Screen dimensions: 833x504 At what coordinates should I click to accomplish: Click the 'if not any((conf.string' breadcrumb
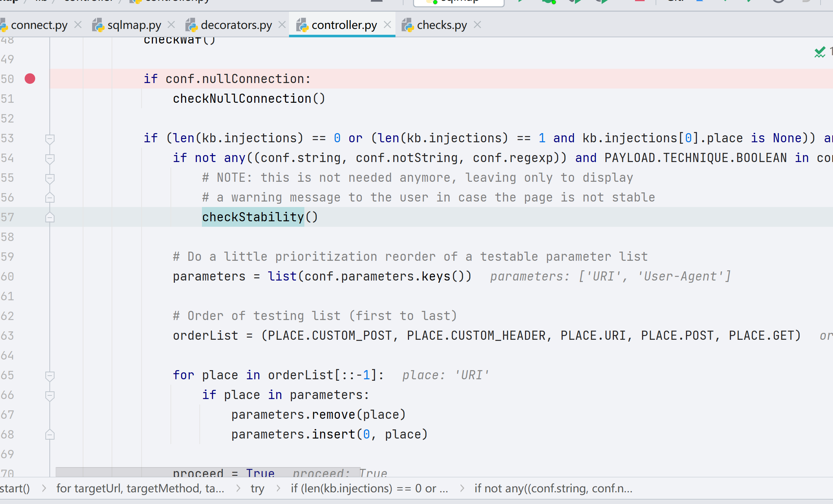[553, 488]
